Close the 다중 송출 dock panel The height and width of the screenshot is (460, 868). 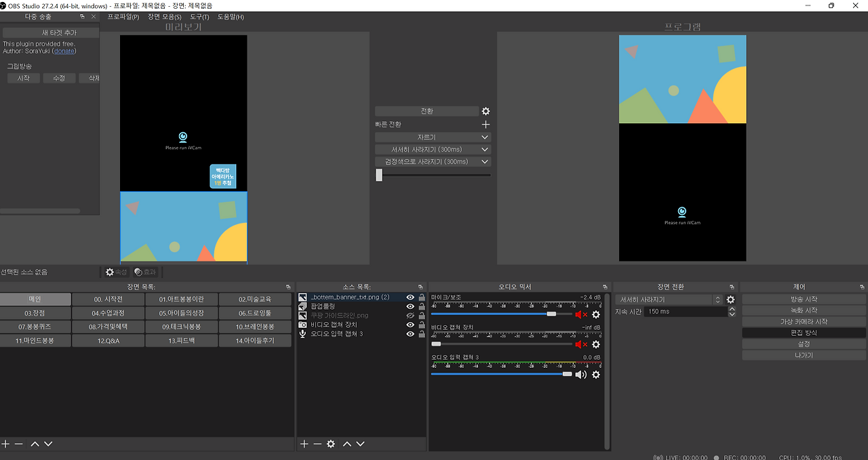(x=93, y=16)
